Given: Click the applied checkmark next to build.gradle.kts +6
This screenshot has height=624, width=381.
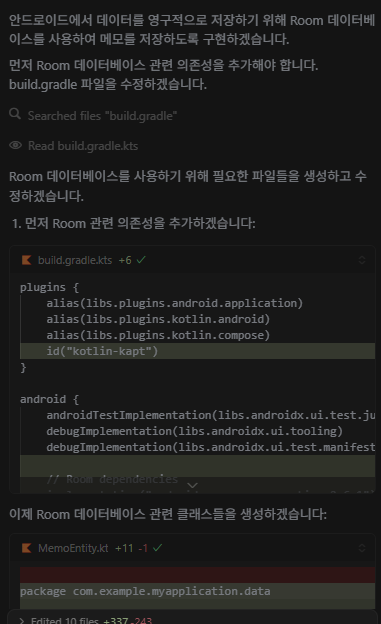Looking at the screenshot, I should [141, 260].
